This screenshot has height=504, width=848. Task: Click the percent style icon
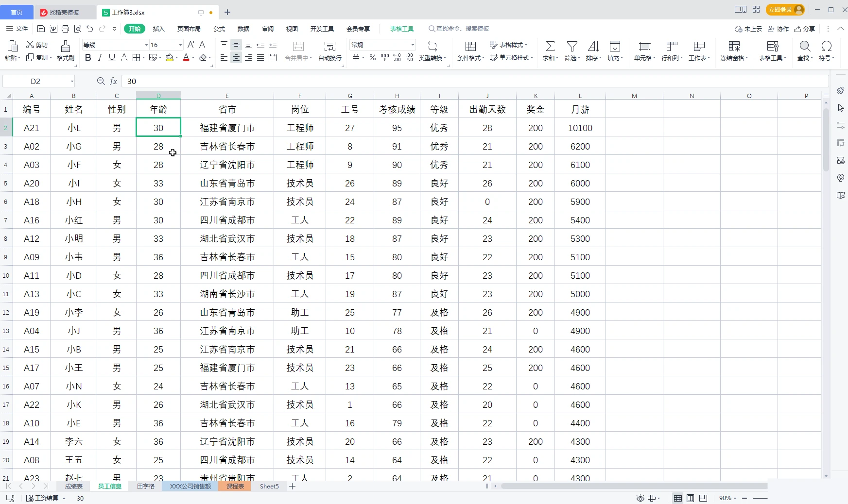click(373, 58)
